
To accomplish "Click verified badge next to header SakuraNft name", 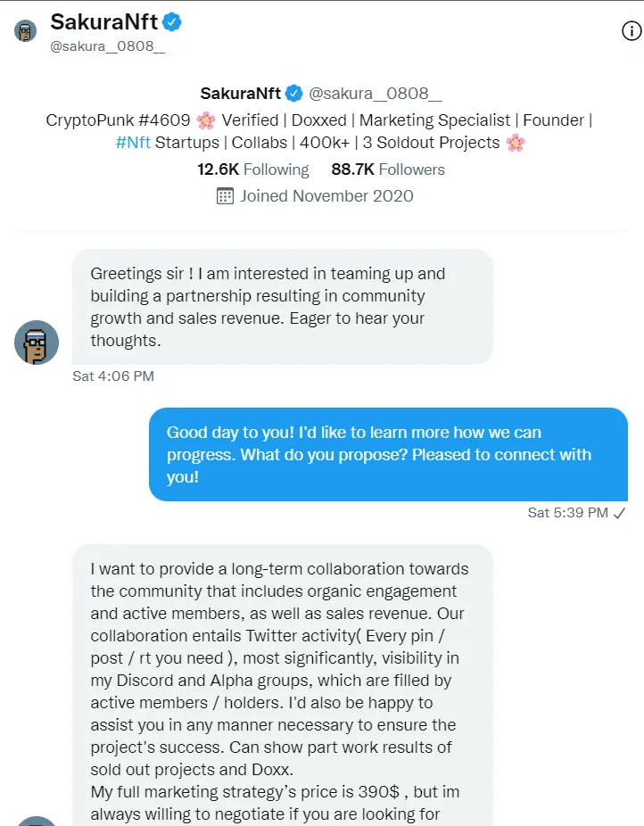I will pyautogui.click(x=171, y=22).
